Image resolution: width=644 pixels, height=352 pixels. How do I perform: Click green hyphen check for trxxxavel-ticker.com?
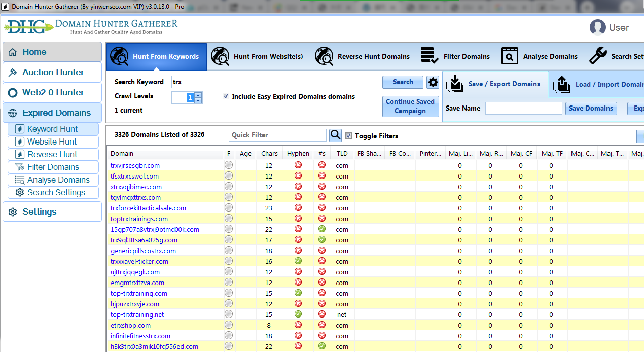tap(298, 261)
